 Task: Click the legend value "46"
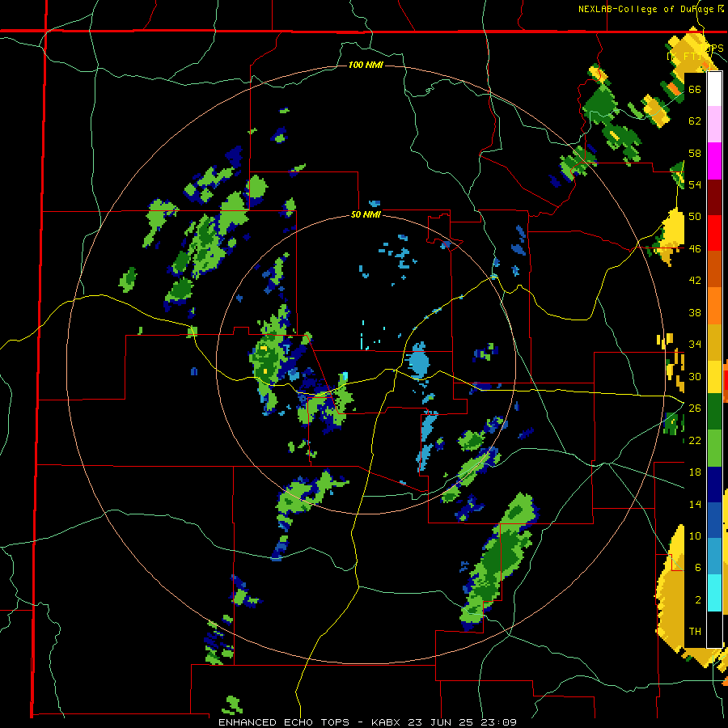(x=695, y=248)
